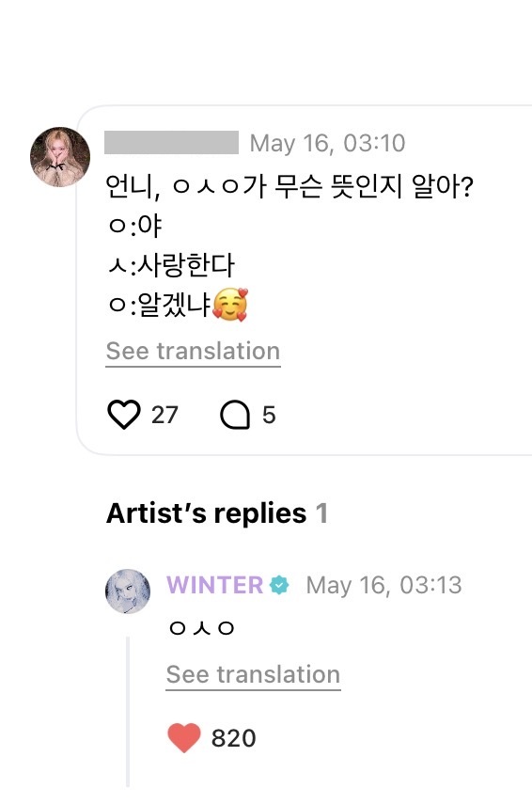The width and height of the screenshot is (532, 804).
Task: Click the May 16, 03:10 timestamp
Action: (327, 143)
